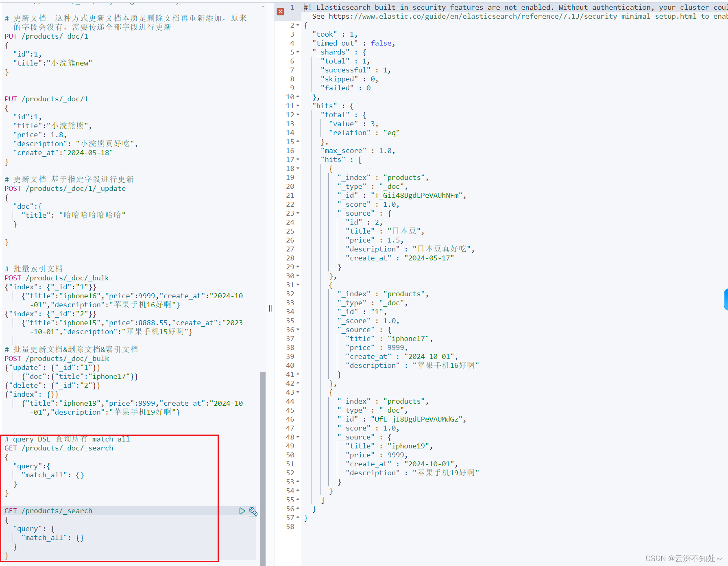The width and height of the screenshot is (728, 566).
Task: Dismiss the red warning icon in the output
Action: (x=281, y=11)
